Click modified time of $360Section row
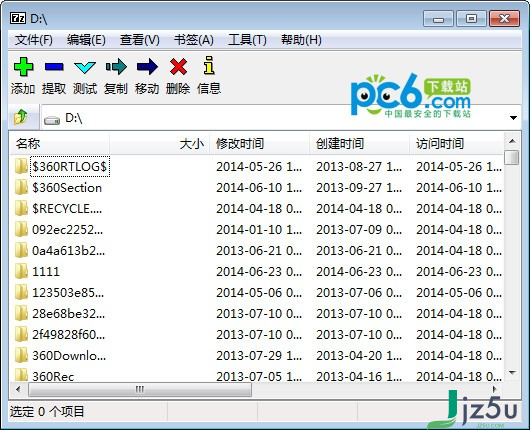 pyautogui.click(x=259, y=188)
